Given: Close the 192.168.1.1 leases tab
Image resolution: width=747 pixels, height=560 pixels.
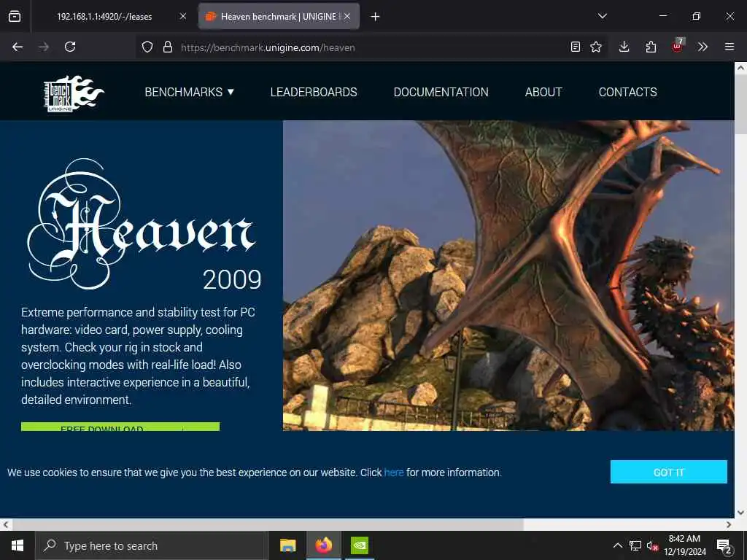Looking at the screenshot, I should pos(183,16).
